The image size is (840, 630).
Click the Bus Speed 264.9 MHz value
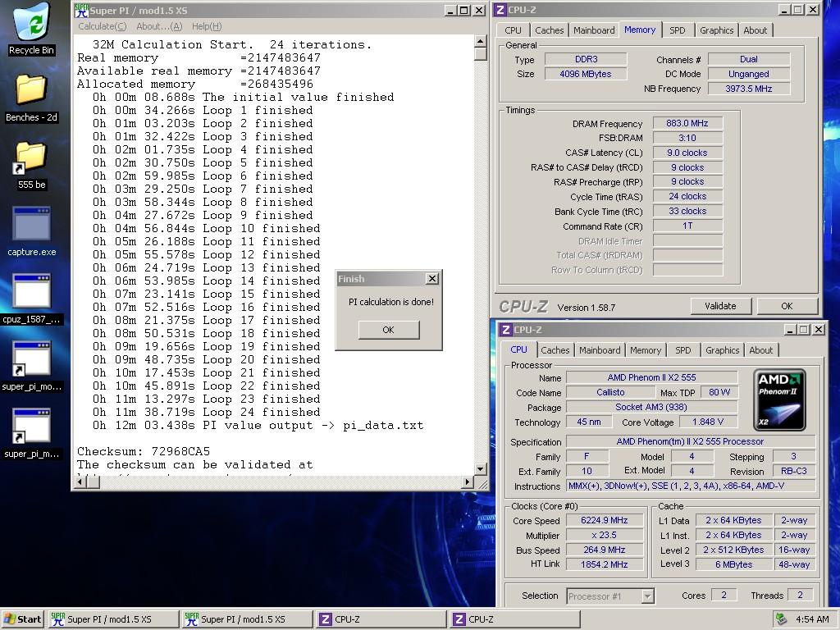pos(605,550)
